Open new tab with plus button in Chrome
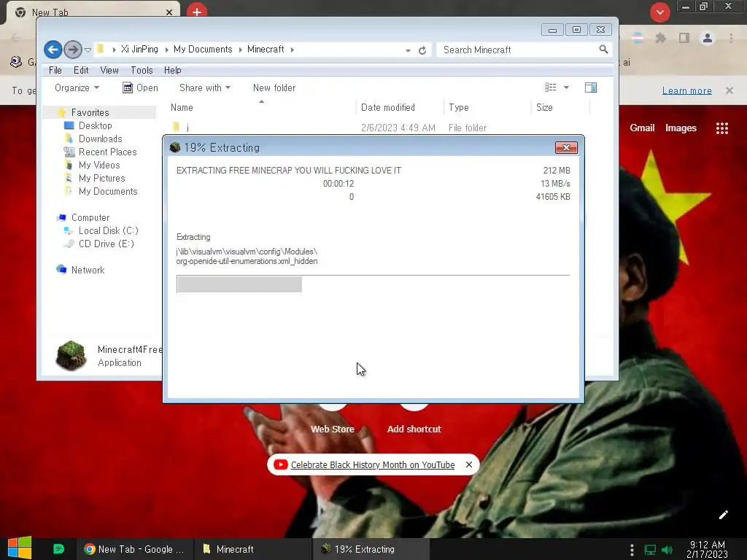The height and width of the screenshot is (560, 747). (197, 11)
